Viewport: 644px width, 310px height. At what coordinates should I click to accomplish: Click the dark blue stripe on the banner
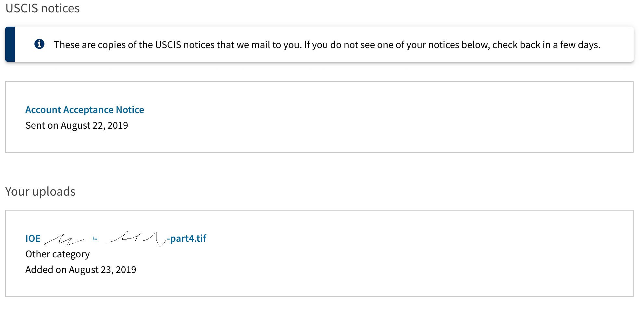point(10,44)
